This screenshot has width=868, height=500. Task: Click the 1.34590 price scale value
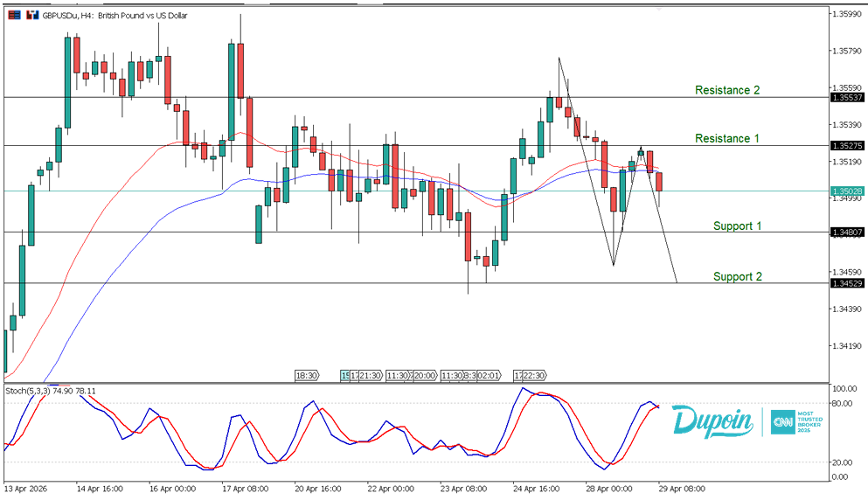coord(847,273)
